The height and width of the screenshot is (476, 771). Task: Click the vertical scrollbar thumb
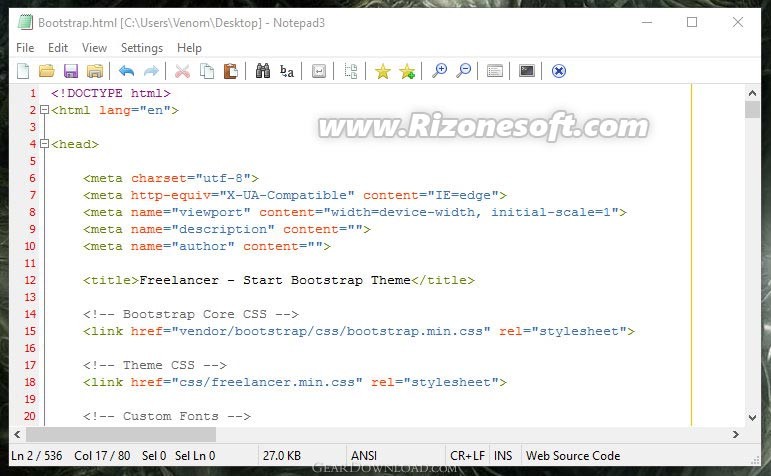point(752,110)
